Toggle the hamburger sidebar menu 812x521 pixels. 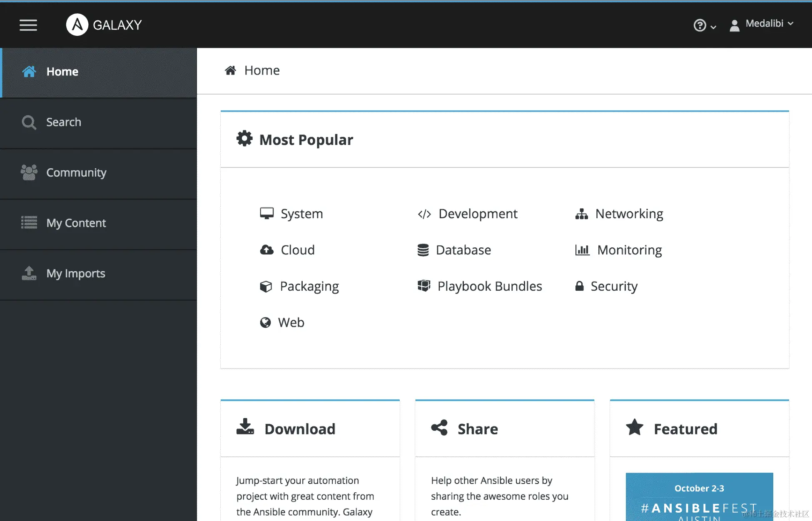tap(28, 25)
